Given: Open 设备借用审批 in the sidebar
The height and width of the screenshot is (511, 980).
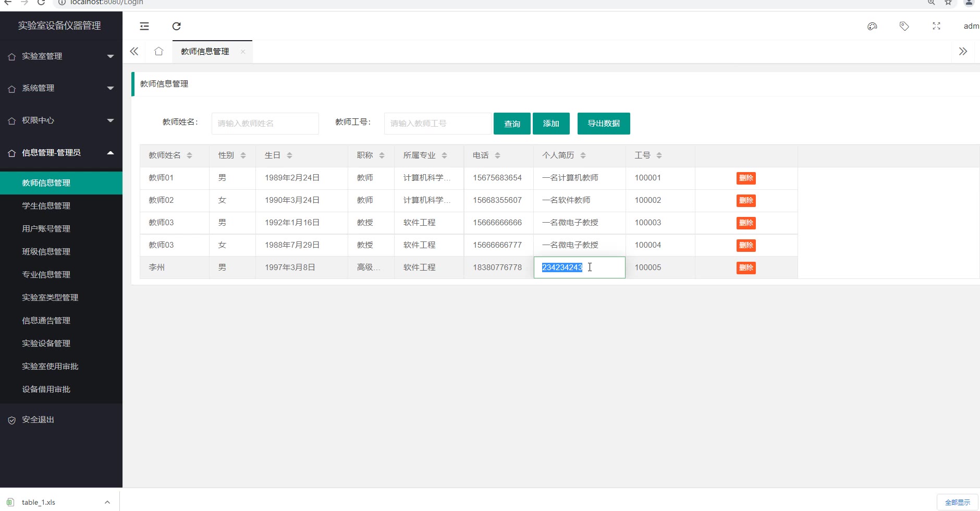Looking at the screenshot, I should [61, 390].
